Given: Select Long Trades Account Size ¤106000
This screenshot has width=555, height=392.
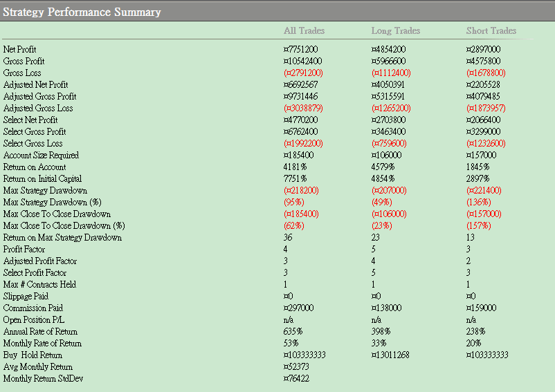Looking at the screenshot, I should [386, 155].
